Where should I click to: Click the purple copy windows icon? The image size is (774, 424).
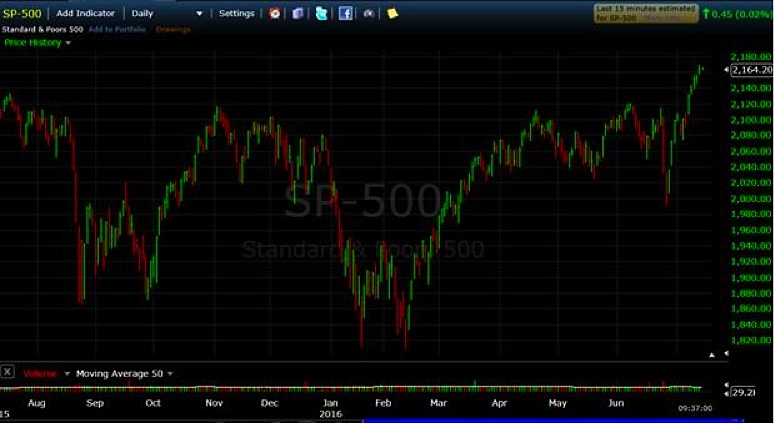(298, 13)
